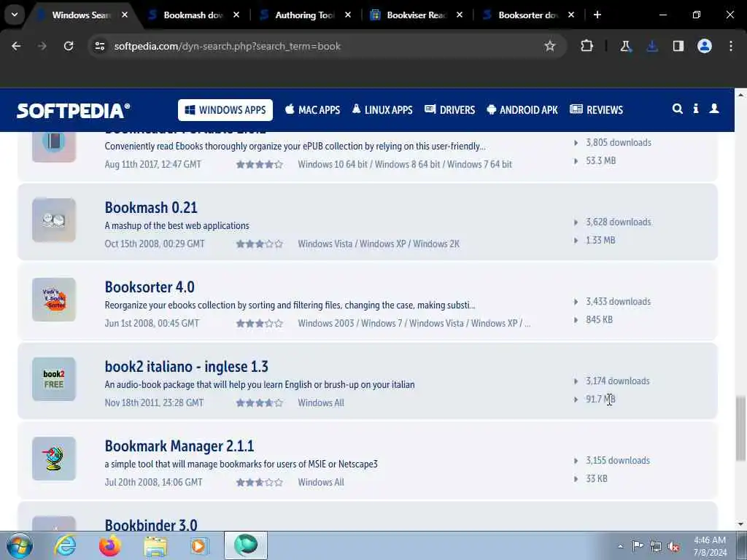Click the softpedia.com address bar

[326, 46]
